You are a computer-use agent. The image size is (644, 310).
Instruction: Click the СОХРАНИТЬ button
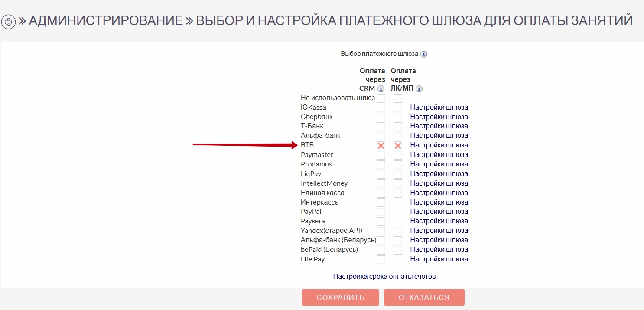340,297
